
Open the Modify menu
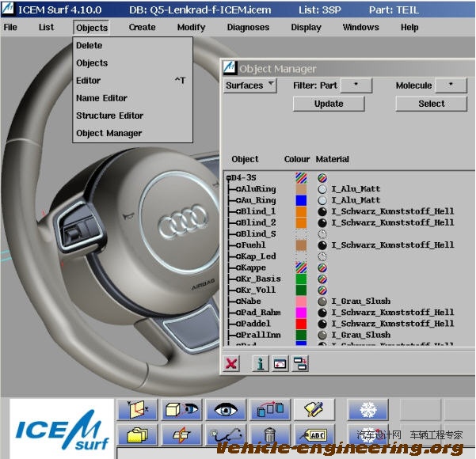tap(191, 28)
